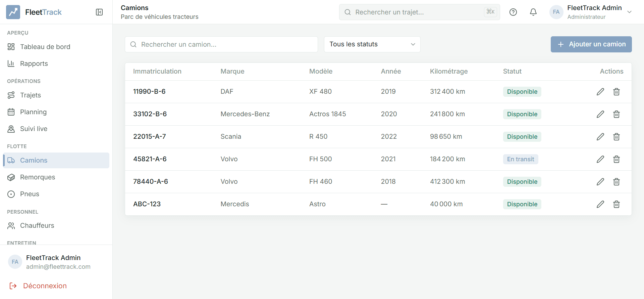Edit truck 45821-A-6 with pencil icon

(x=600, y=159)
